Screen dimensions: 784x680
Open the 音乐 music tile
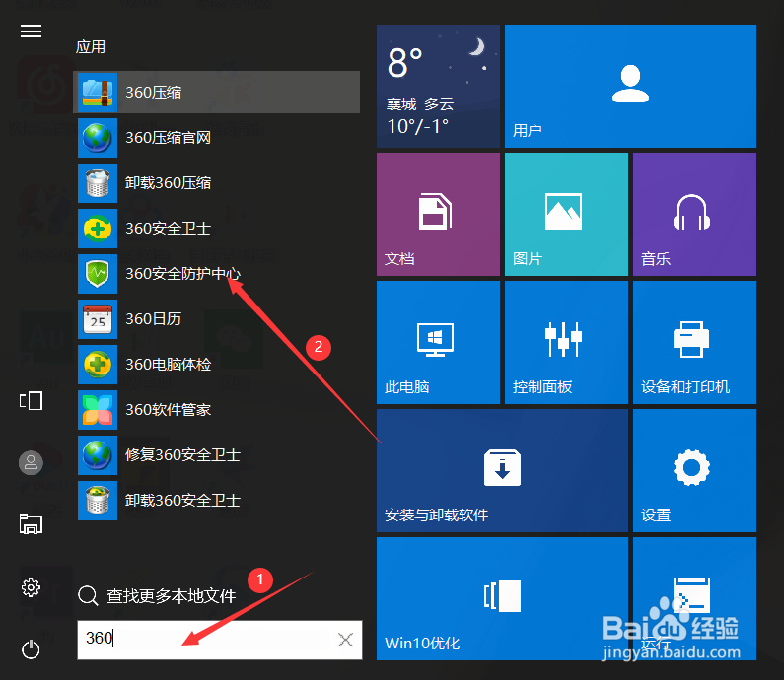point(694,214)
